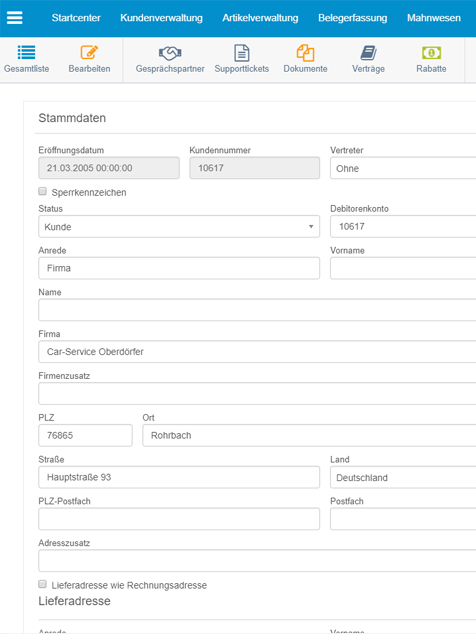Open the Supporttickets document icon
The height and width of the screenshot is (634, 476).
tap(241, 53)
